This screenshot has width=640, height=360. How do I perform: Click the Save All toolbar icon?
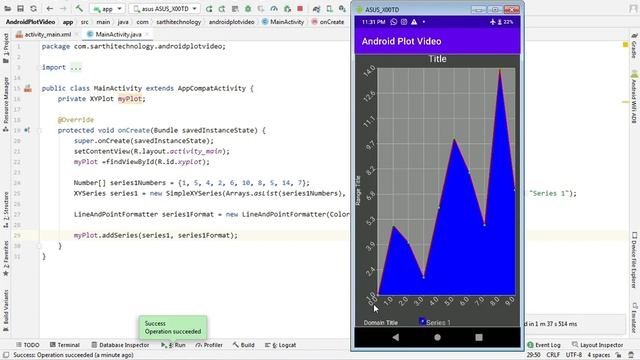click(20, 8)
